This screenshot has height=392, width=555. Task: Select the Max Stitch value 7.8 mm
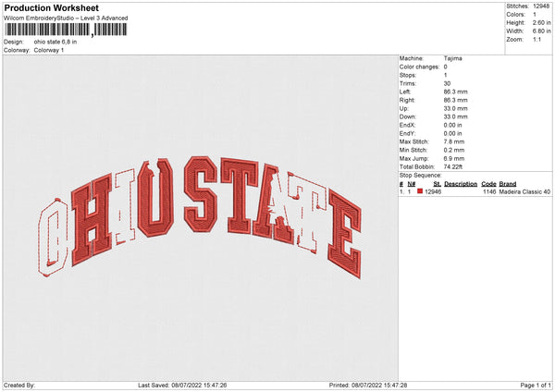pos(454,141)
